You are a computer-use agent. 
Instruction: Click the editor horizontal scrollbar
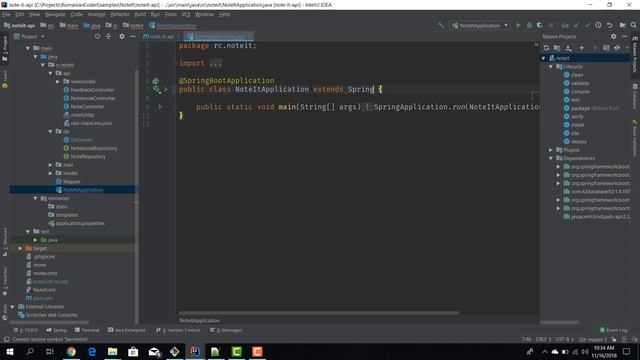319,313
